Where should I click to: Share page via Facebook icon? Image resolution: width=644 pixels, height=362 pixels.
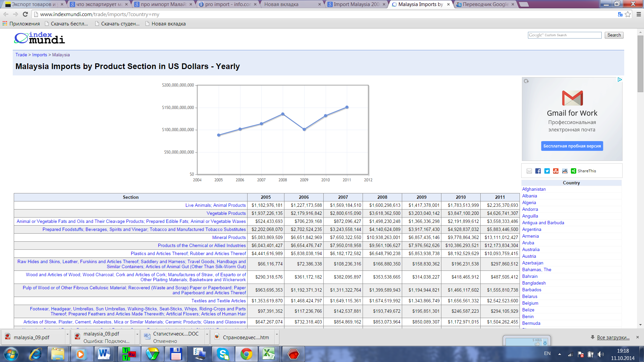tap(538, 171)
